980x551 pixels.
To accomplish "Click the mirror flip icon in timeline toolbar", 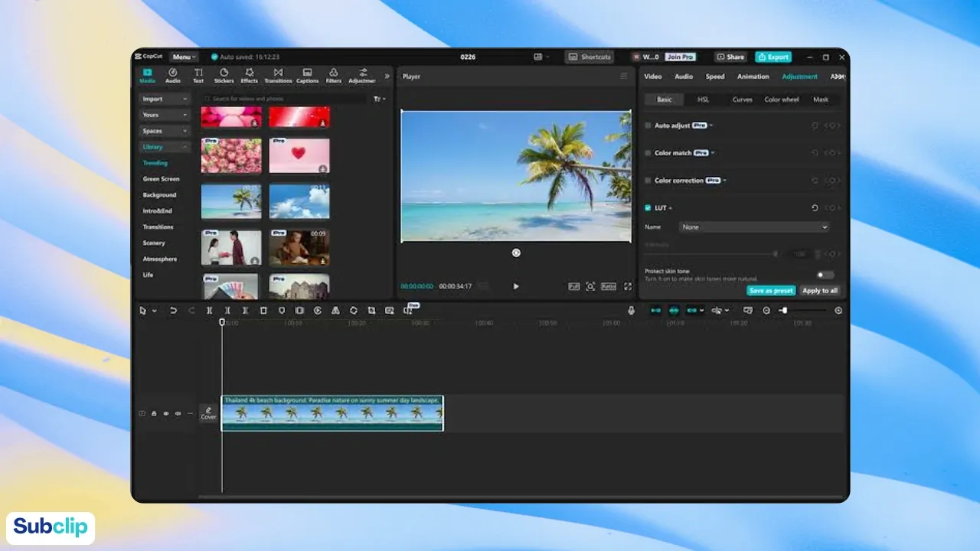I will (335, 310).
